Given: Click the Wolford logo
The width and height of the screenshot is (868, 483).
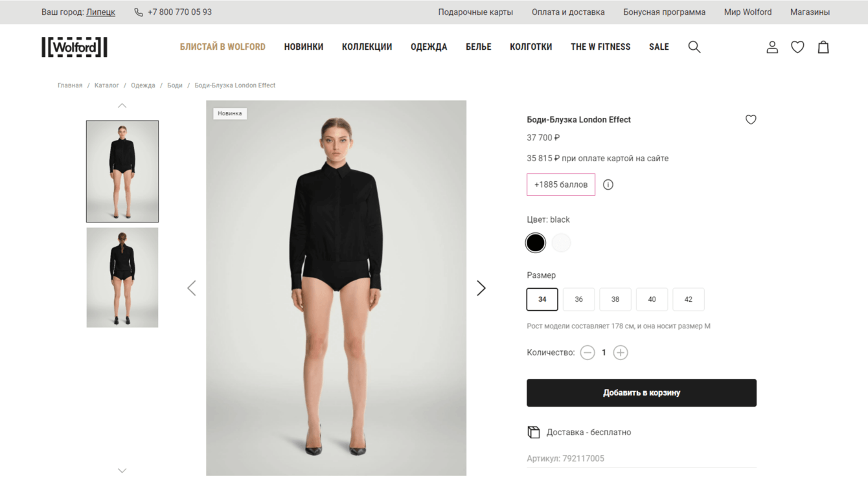Looking at the screenshot, I should pos(74,47).
